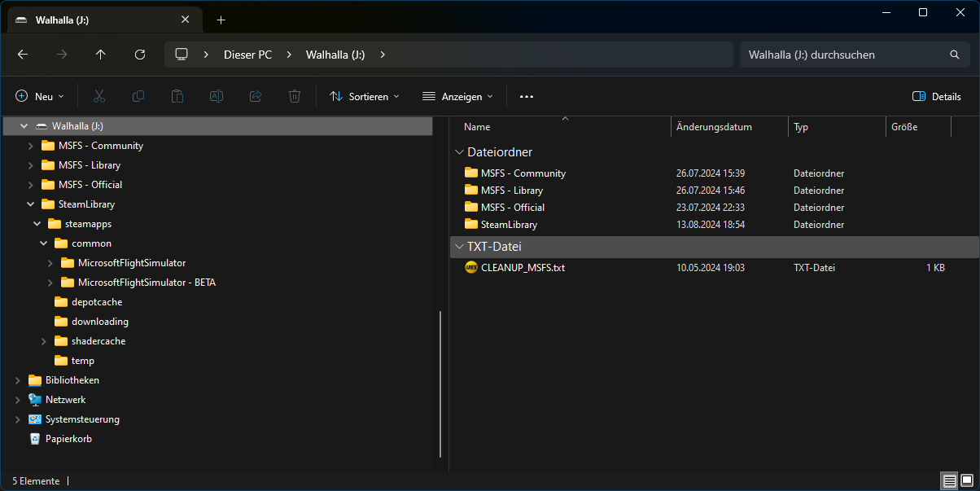980x491 pixels.
Task: Expand the MicrosoftFlightSimulator - BETA tree folder
Action: click(50, 283)
